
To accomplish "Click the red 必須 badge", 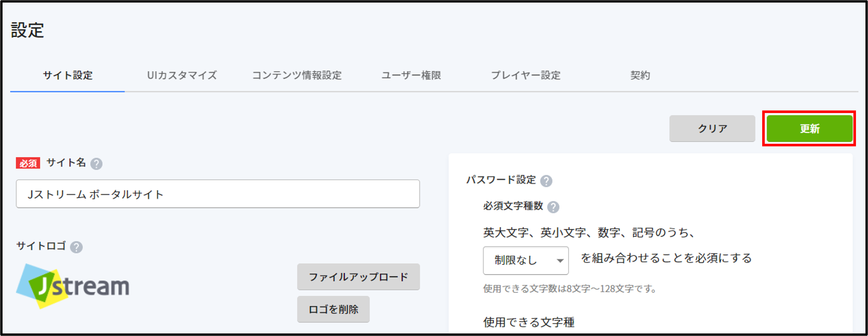I will (x=28, y=163).
